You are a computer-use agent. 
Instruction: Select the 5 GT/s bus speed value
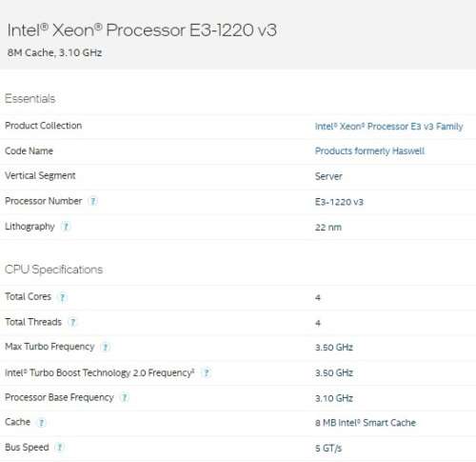(328, 449)
